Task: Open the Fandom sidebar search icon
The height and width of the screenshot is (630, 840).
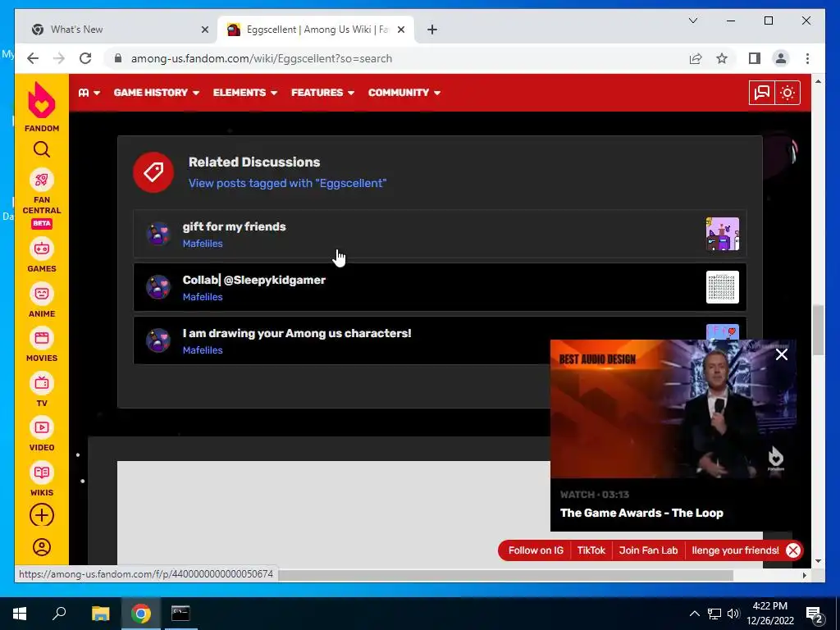Action: pyautogui.click(x=41, y=149)
